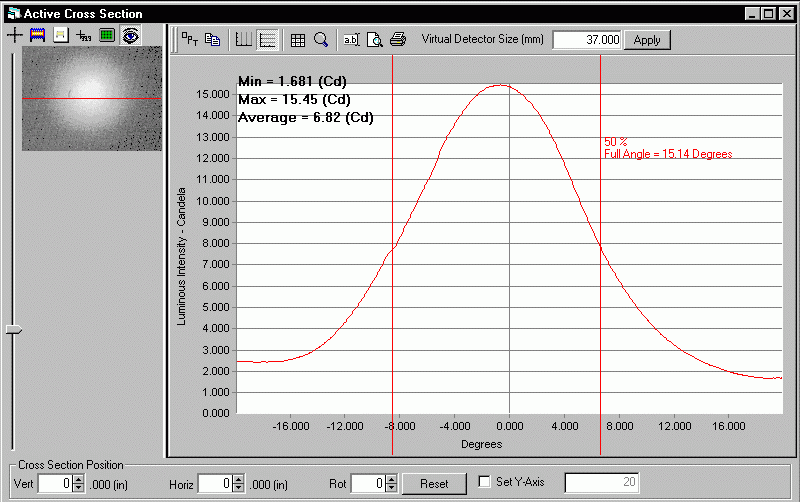
Task: Click the Y-Axis value field showing 20
Action: point(602,483)
